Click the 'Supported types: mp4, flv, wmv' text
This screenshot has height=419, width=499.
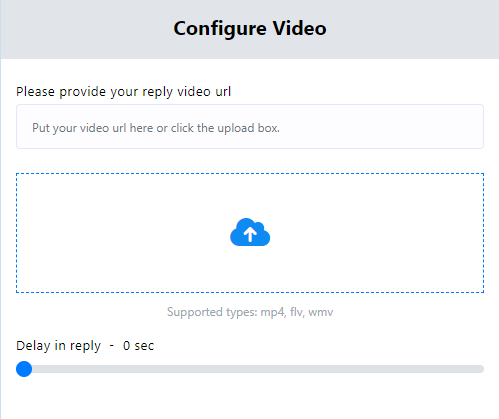[250, 312]
